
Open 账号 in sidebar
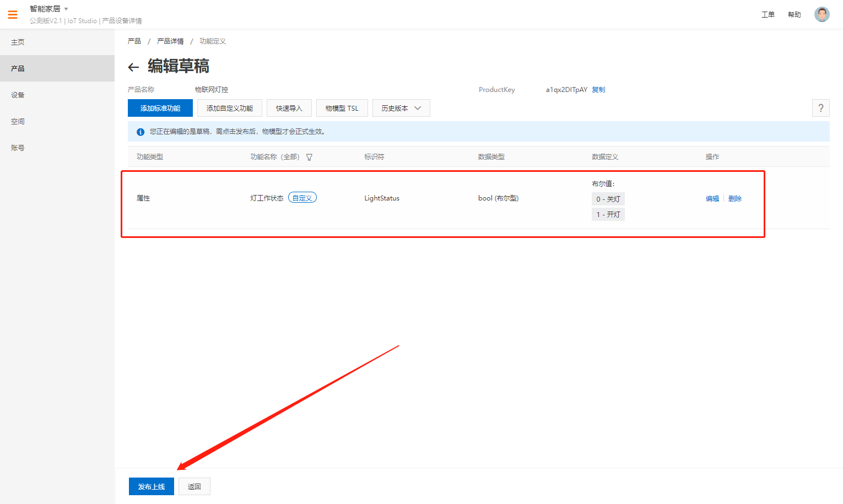click(x=57, y=148)
